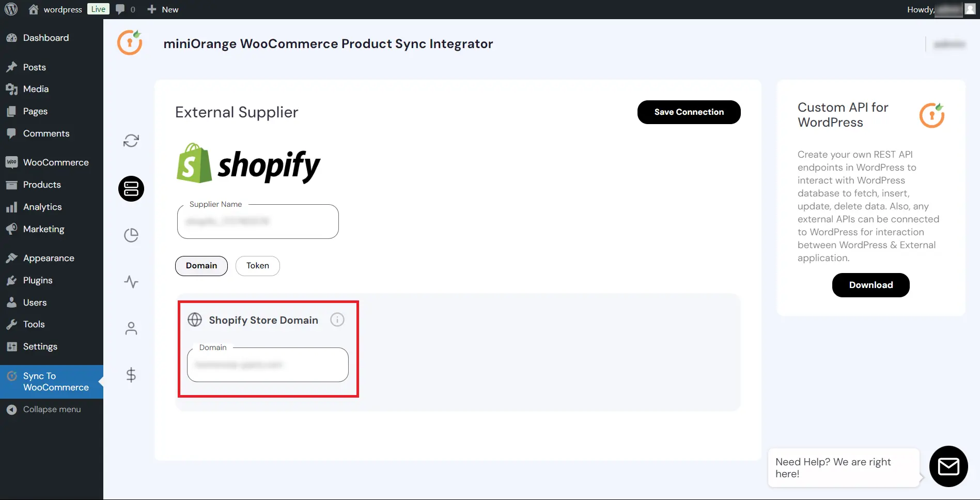This screenshot has height=500, width=980.
Task: Open the activity pulse logs tab
Action: [131, 282]
